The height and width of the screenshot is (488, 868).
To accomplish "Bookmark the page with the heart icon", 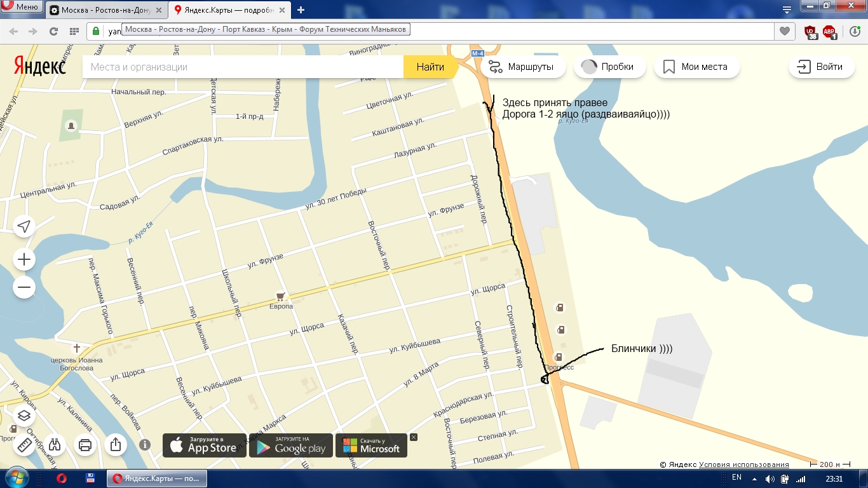I will coord(785,31).
